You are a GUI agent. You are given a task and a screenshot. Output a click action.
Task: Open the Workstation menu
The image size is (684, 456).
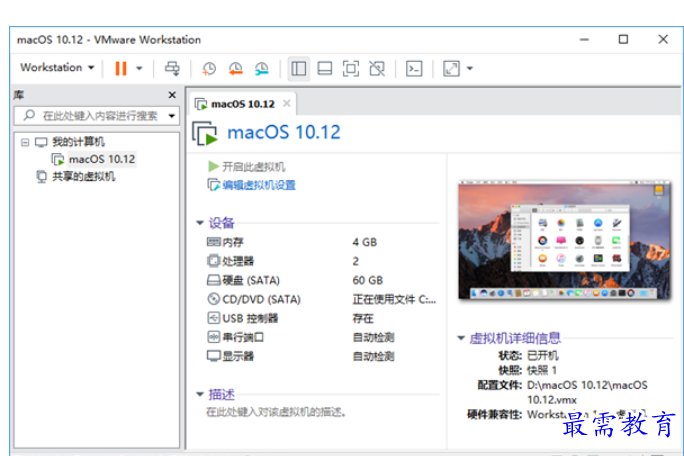(x=57, y=68)
